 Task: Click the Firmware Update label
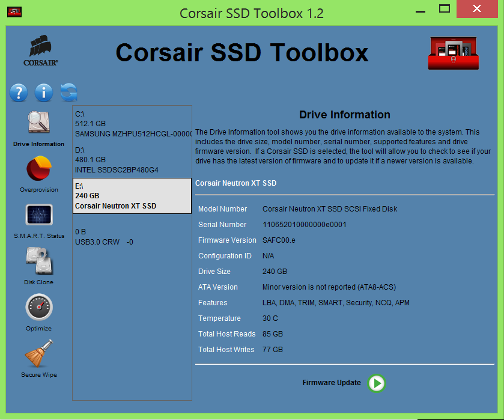332,383
